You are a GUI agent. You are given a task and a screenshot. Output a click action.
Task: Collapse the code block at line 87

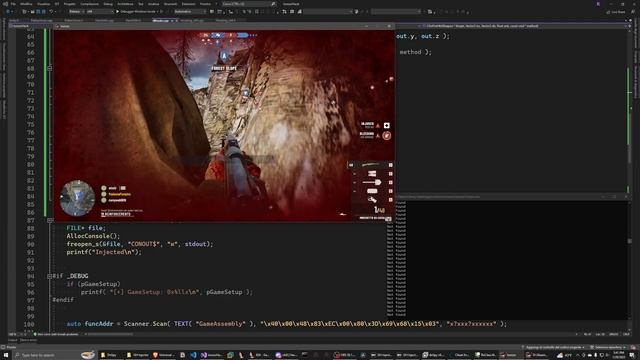pyautogui.click(x=50, y=220)
